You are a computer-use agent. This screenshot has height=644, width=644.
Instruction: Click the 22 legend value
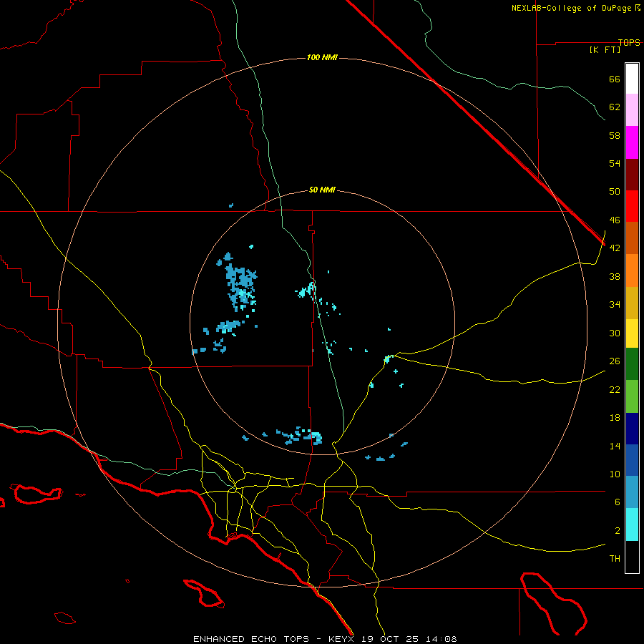point(615,389)
